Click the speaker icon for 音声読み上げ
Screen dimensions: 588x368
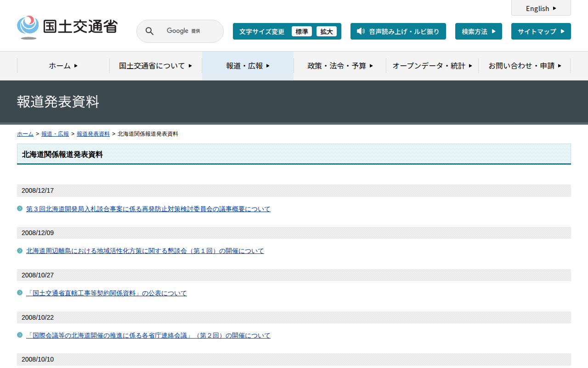pyautogui.click(x=361, y=31)
